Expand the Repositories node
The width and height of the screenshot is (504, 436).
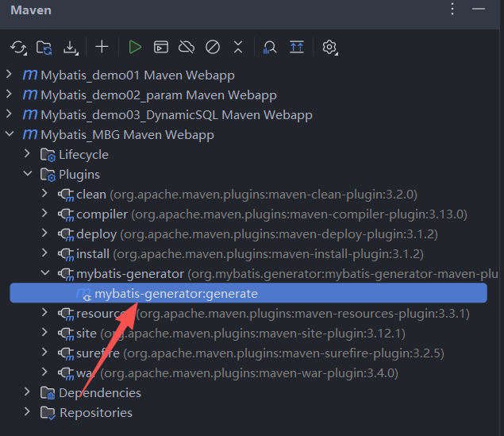coord(27,412)
